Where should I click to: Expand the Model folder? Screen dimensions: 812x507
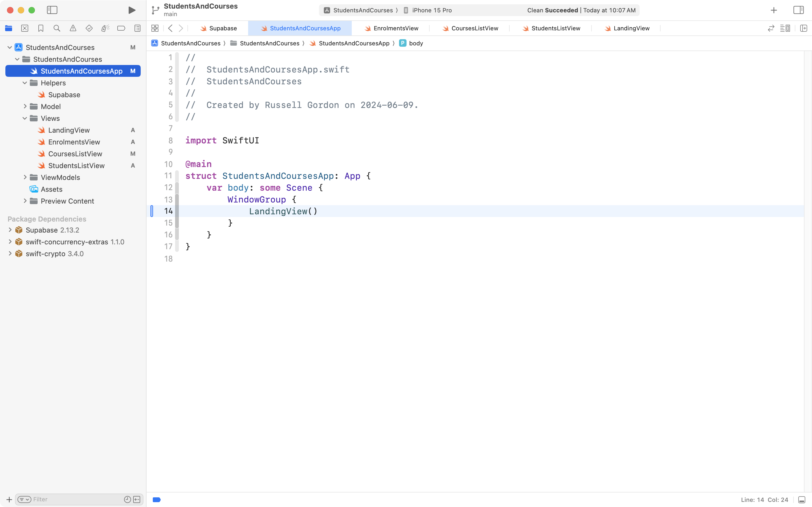[25, 106]
